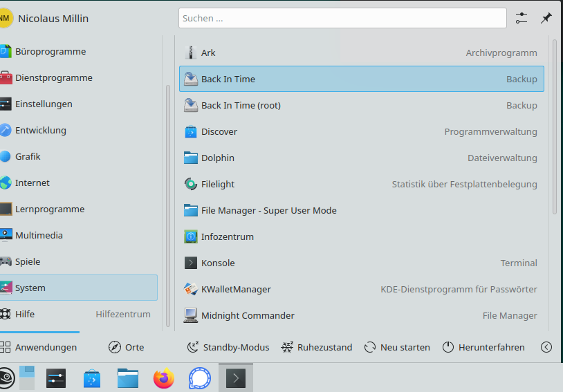The width and height of the screenshot is (563, 392).
Task: Open Ark archive program
Action: pos(361,53)
